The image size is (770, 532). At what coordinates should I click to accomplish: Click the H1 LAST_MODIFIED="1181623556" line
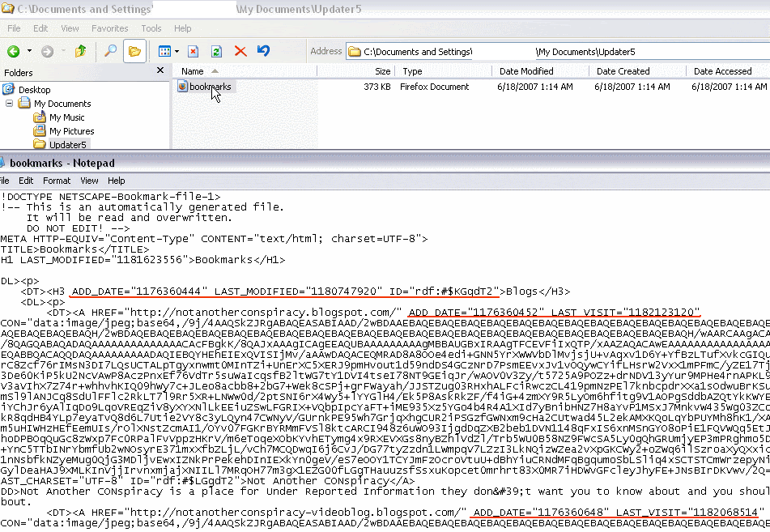click(x=143, y=260)
